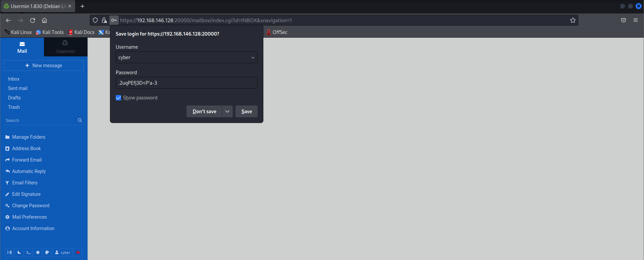644x260 pixels.
Task: Open the command shell terminal icon
Action: click(28, 252)
